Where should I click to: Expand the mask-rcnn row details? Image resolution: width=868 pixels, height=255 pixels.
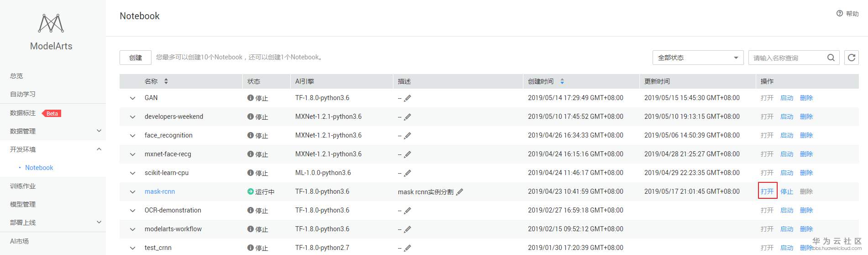point(133,192)
